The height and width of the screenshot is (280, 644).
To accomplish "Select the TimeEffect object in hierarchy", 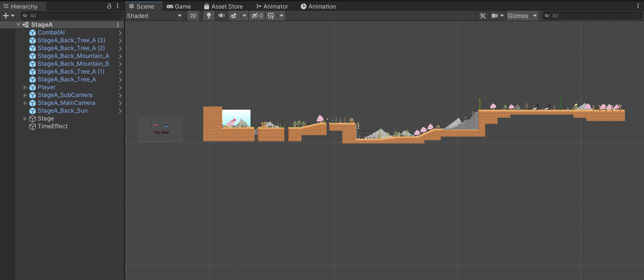I will tap(52, 127).
